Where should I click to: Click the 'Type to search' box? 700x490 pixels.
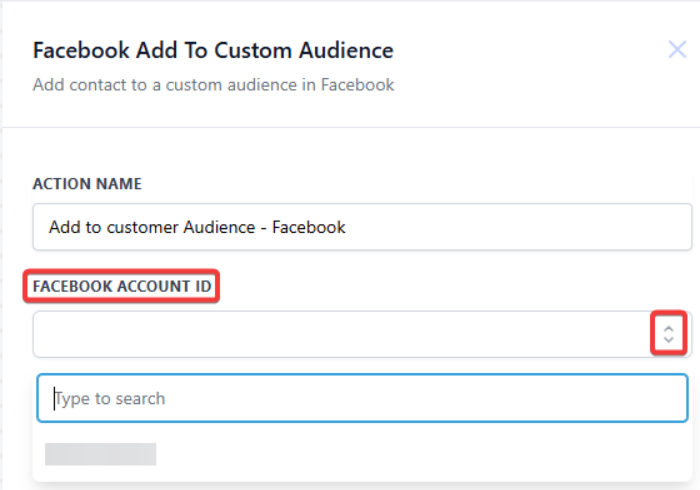coord(362,398)
